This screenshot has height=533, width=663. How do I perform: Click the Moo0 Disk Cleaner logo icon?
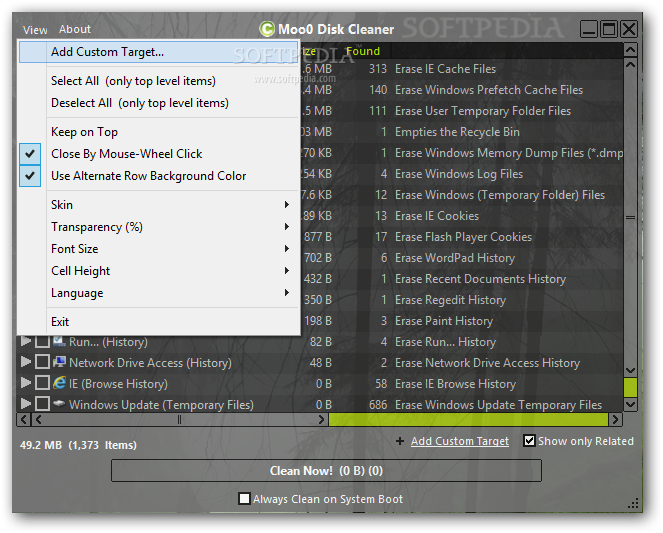[267, 29]
